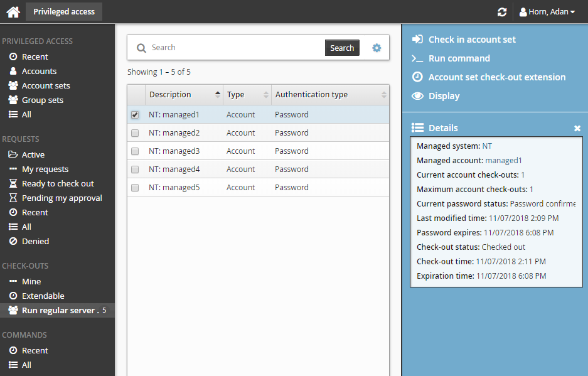Tick the NT: managed5 row checkbox
Viewport: 588px width, 376px height.
tap(135, 188)
